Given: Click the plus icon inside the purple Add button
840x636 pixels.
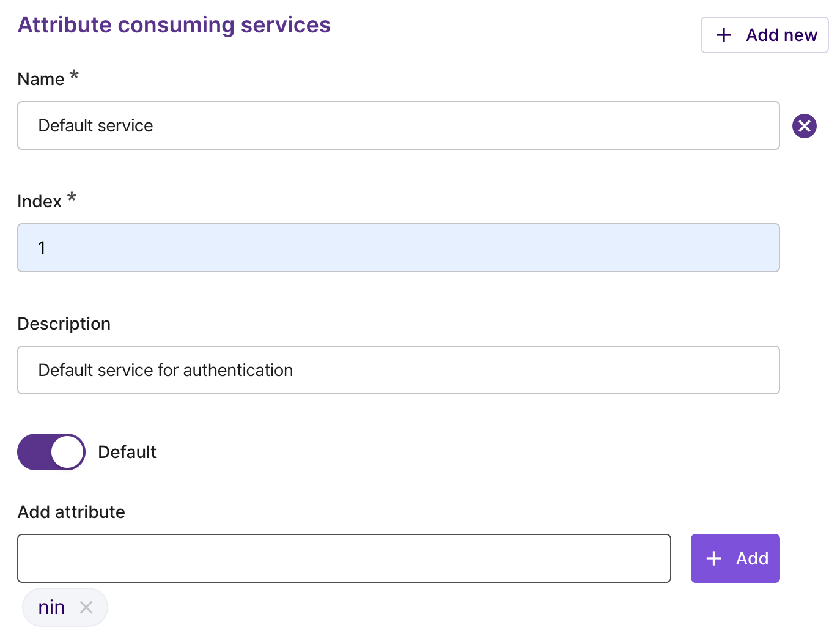Looking at the screenshot, I should pyautogui.click(x=713, y=558).
